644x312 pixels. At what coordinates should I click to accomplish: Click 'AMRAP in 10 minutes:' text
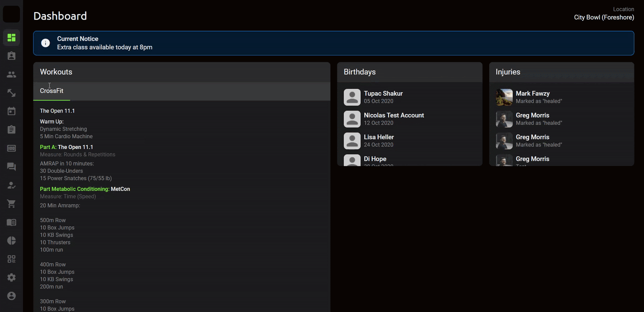(x=67, y=164)
